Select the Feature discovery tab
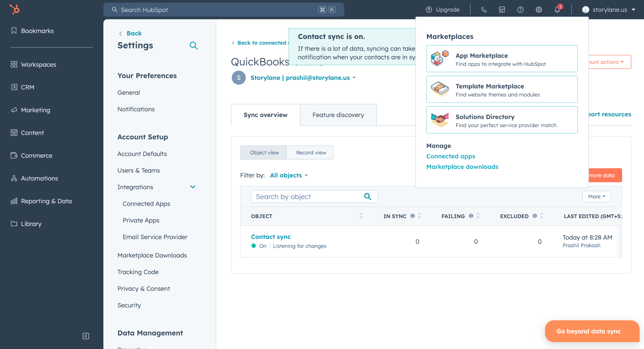This screenshot has height=349, width=644. pyautogui.click(x=338, y=115)
